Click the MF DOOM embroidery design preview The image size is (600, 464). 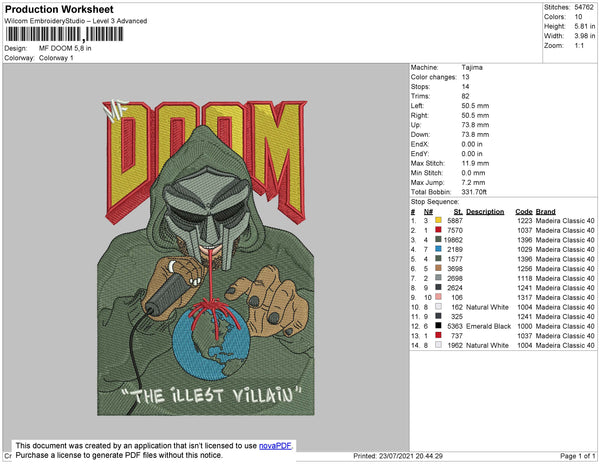click(x=205, y=257)
